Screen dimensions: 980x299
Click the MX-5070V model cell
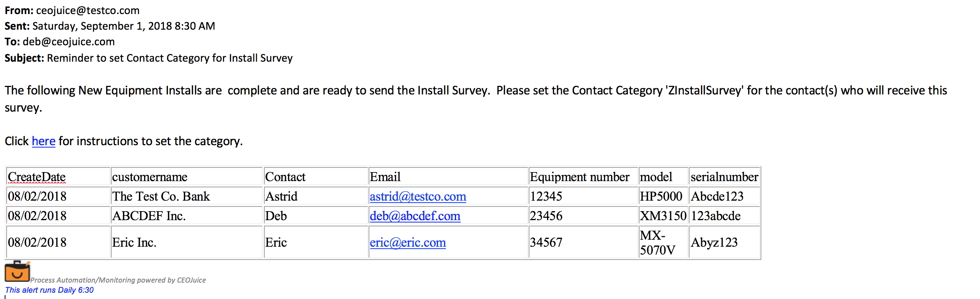[657, 242]
